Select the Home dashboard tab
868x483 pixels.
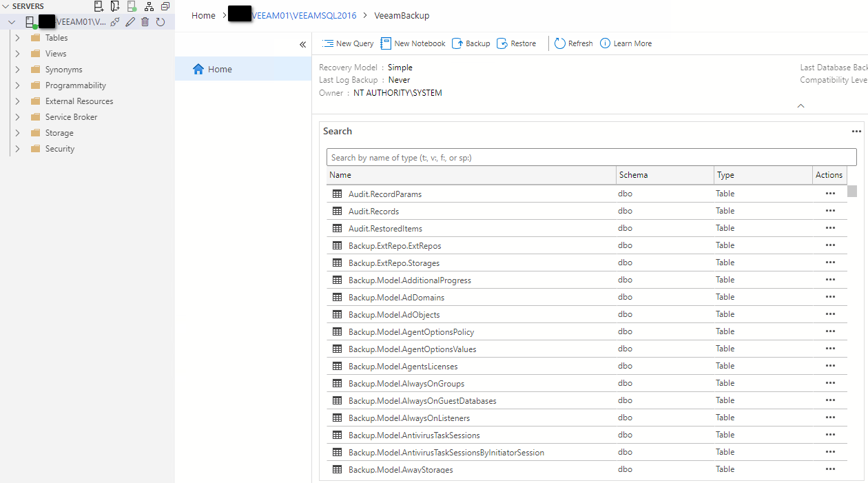click(243, 69)
